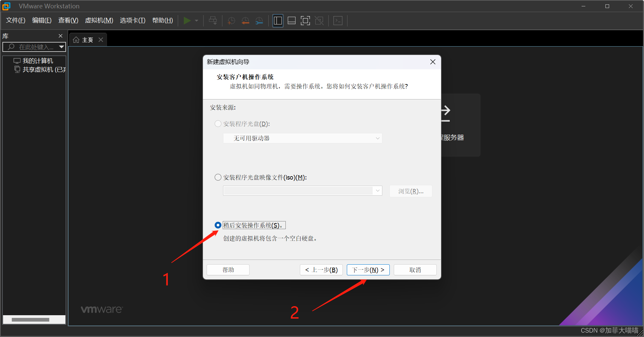644x337 pixels.
Task: Open the File menu
Action: [16, 20]
